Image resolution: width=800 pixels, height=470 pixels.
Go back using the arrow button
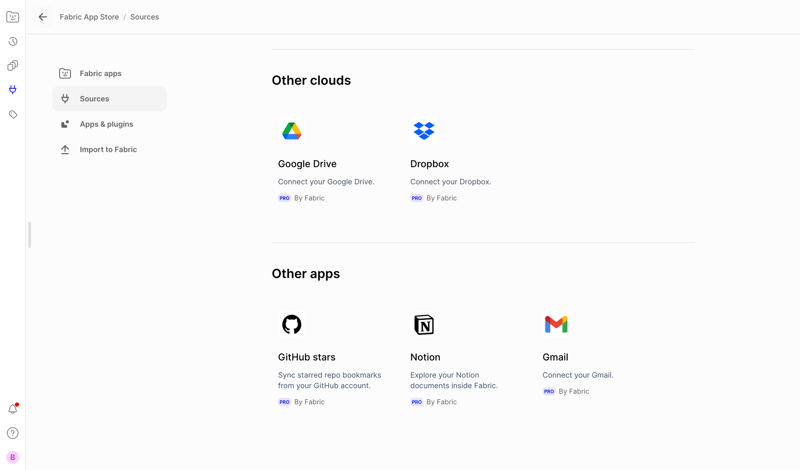coord(43,17)
